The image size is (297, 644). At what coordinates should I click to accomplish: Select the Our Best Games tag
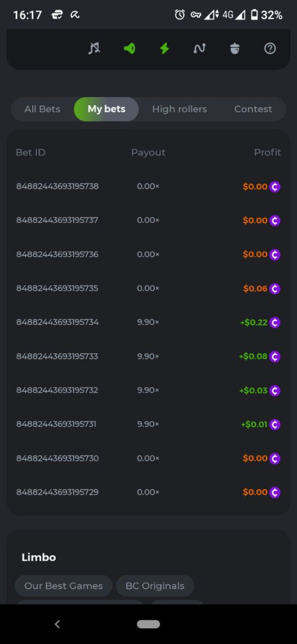63,586
